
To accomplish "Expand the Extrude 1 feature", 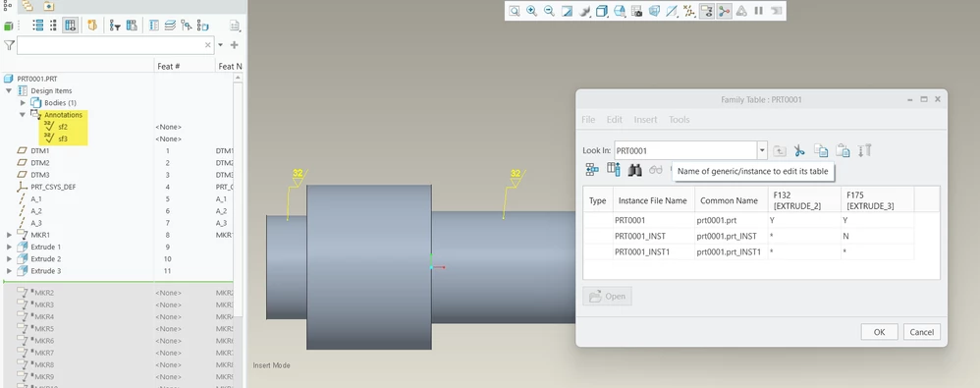I will [10, 247].
